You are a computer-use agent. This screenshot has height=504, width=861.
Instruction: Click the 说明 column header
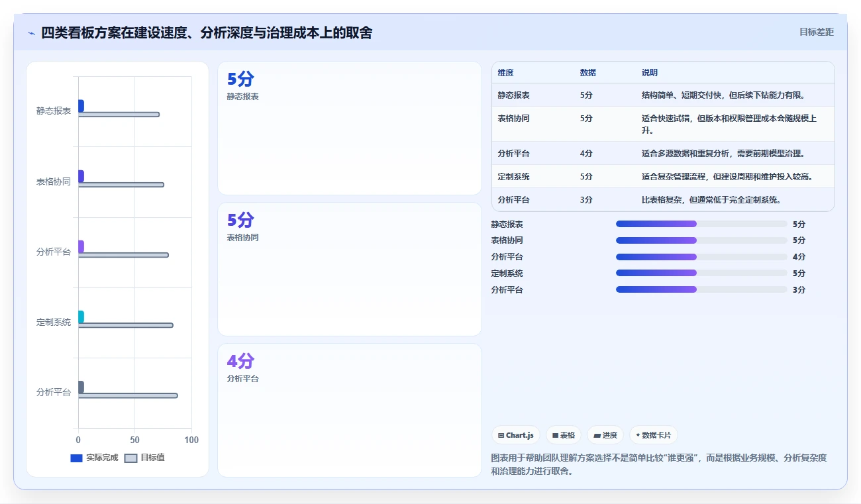(x=650, y=73)
